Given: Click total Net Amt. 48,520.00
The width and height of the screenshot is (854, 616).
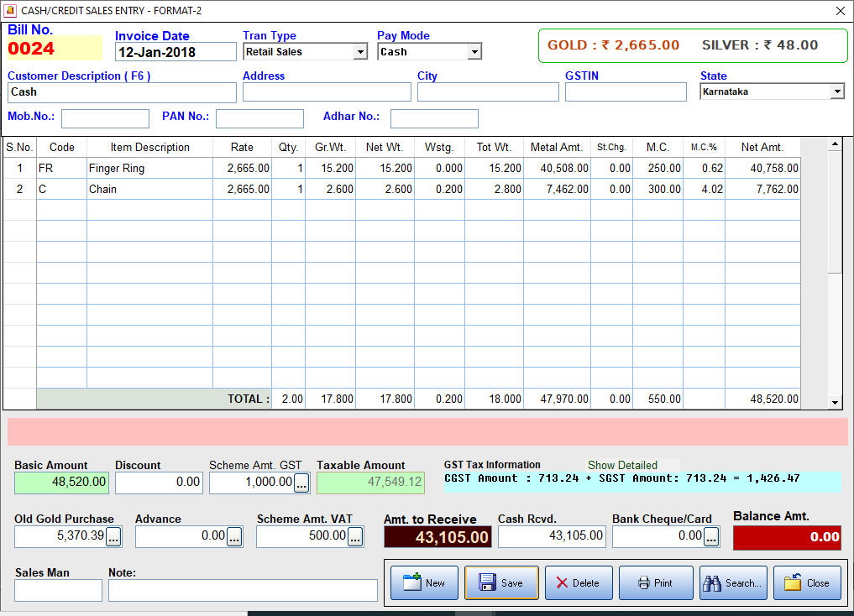Looking at the screenshot, I should (x=762, y=399).
